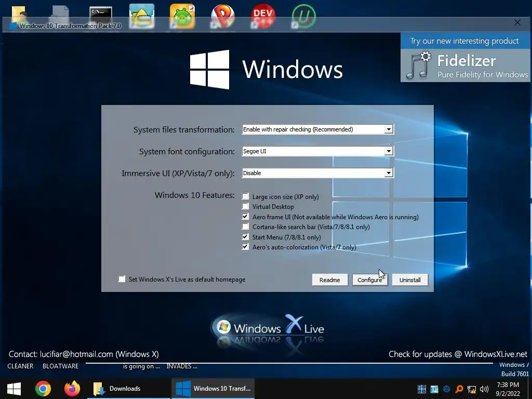Click the WindowsXLive.net update link text
532x399 pixels.
tap(496, 354)
